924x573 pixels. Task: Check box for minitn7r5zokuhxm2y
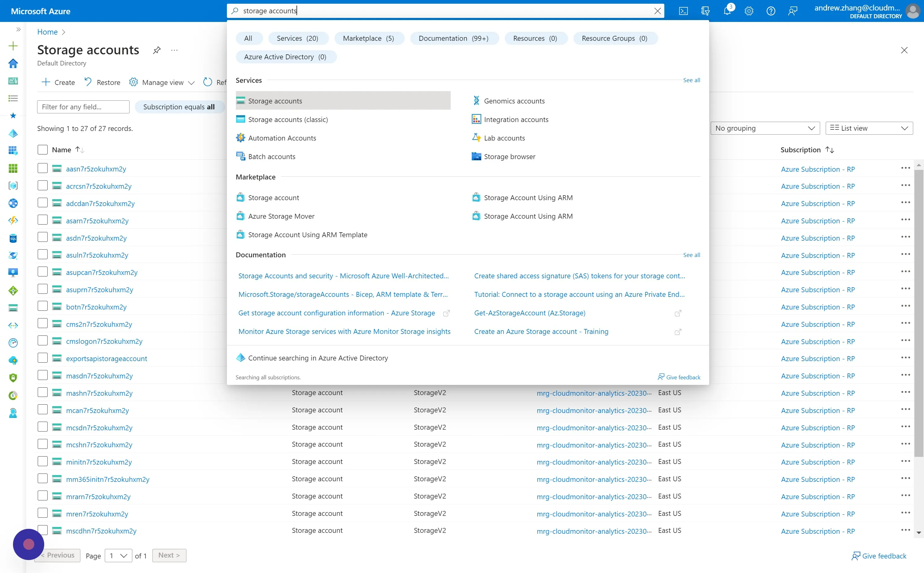click(x=42, y=461)
